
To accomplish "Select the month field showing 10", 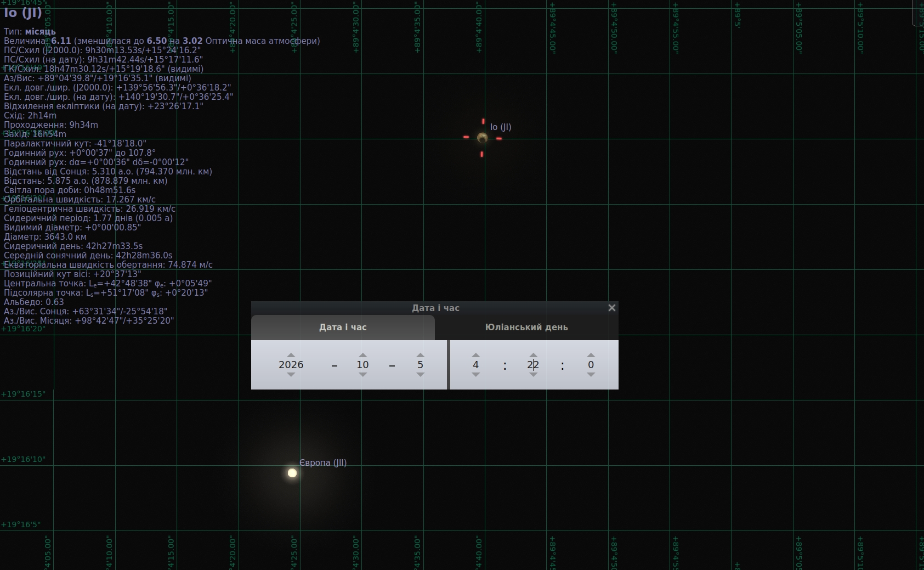I will 362,365.
